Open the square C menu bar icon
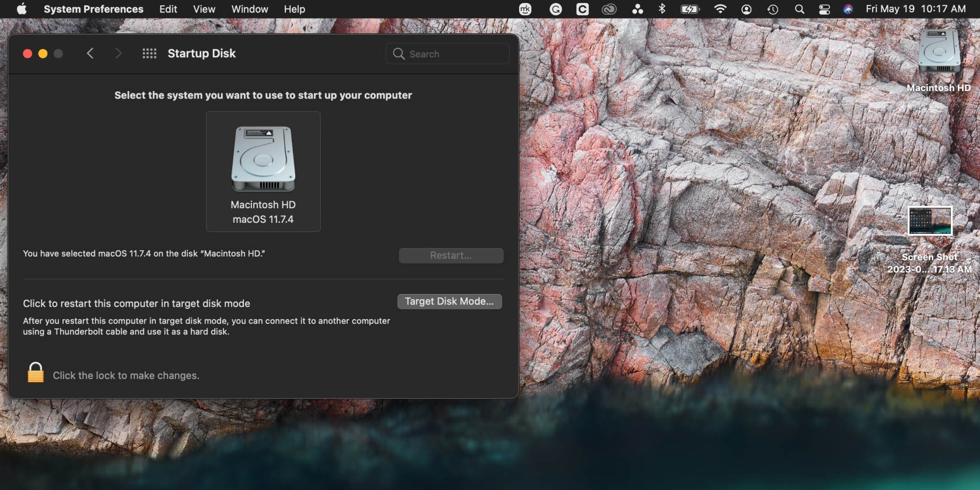 (x=582, y=9)
